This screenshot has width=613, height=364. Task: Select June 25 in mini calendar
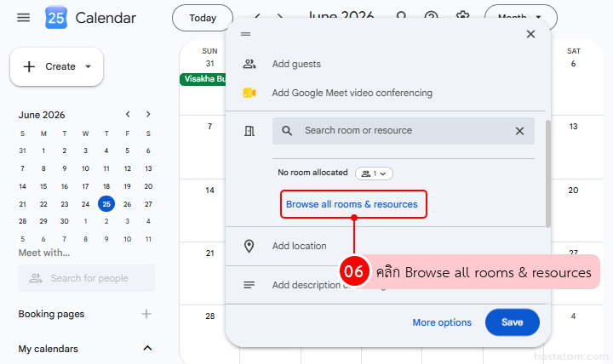pyautogui.click(x=106, y=204)
